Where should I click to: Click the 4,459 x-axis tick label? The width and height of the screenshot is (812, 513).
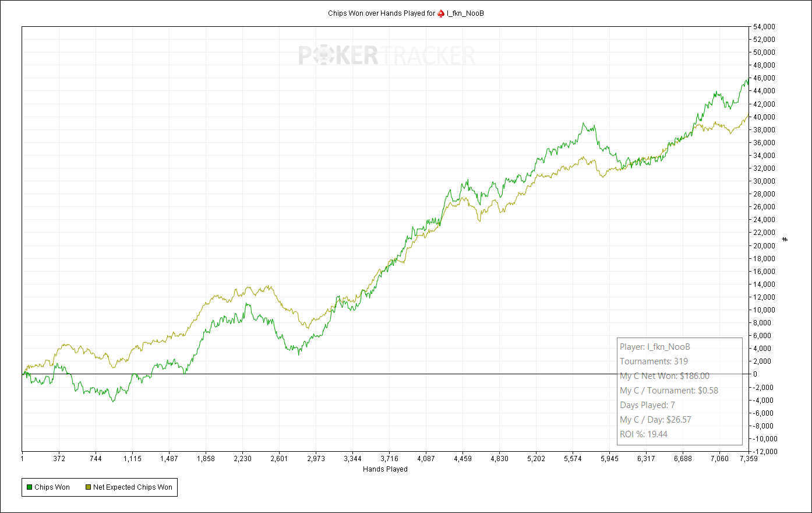coord(463,459)
